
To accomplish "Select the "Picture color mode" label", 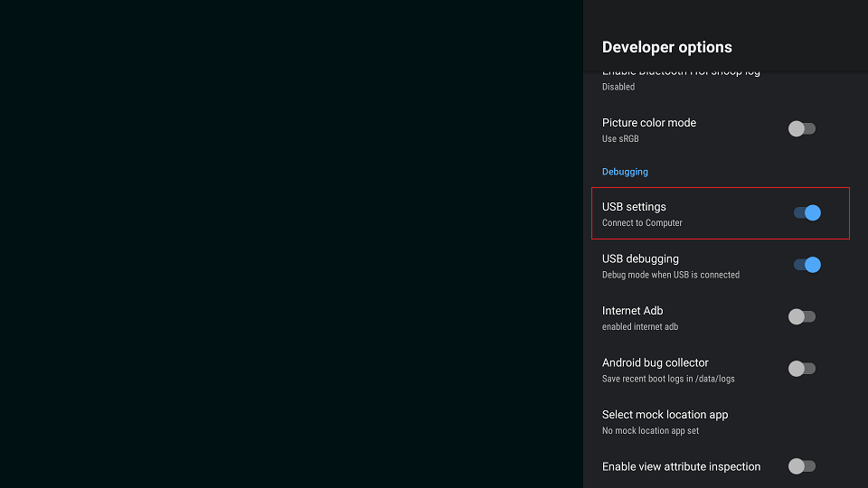I will 648,123.
